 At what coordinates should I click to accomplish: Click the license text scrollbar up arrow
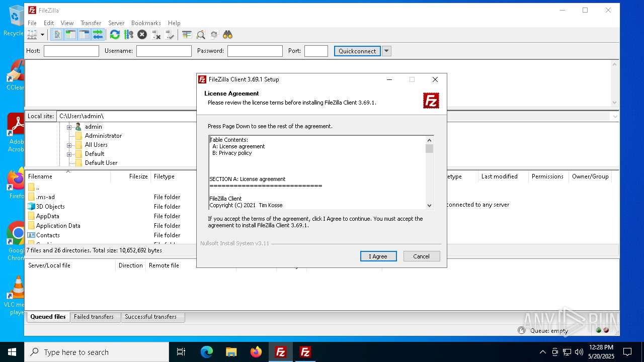click(429, 140)
